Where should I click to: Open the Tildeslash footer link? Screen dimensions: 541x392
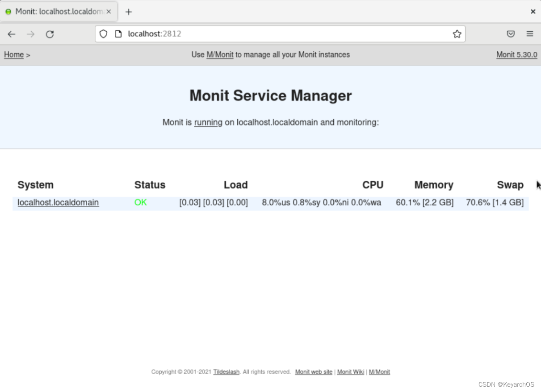coord(226,372)
